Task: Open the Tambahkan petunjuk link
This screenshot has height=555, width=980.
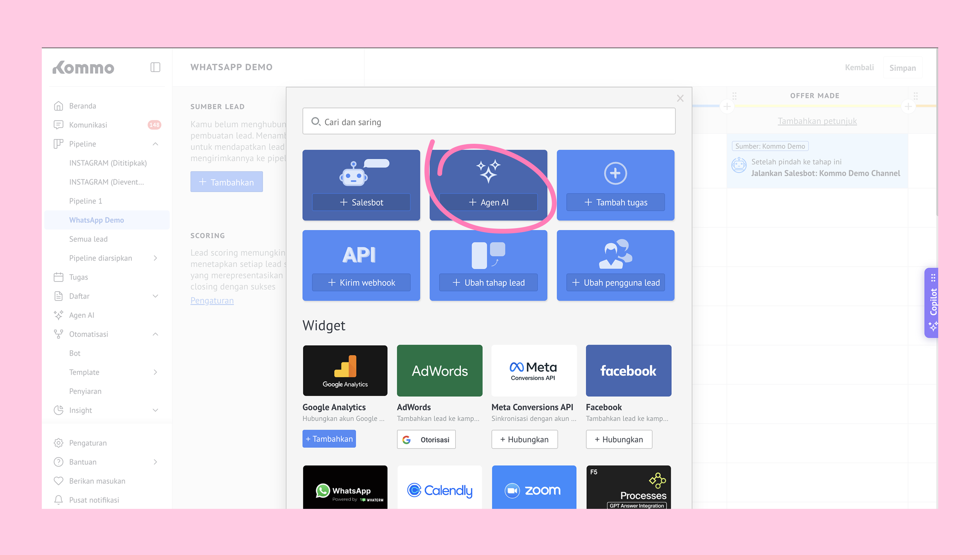Action: coord(817,121)
